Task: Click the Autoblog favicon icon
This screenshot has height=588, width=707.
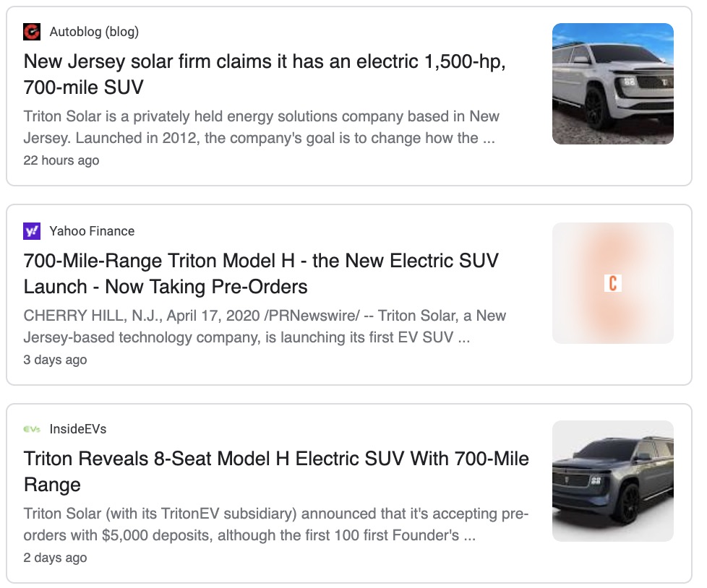Action: [x=32, y=32]
